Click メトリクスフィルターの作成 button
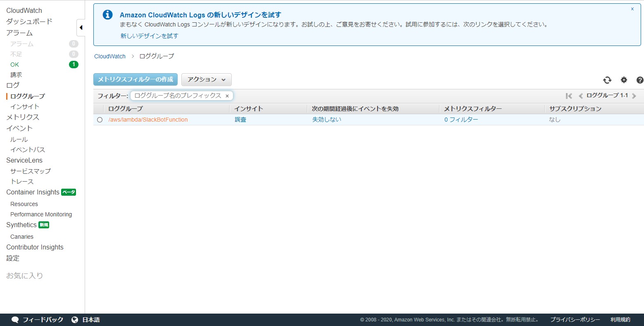The width and height of the screenshot is (644, 326). pyautogui.click(x=135, y=79)
